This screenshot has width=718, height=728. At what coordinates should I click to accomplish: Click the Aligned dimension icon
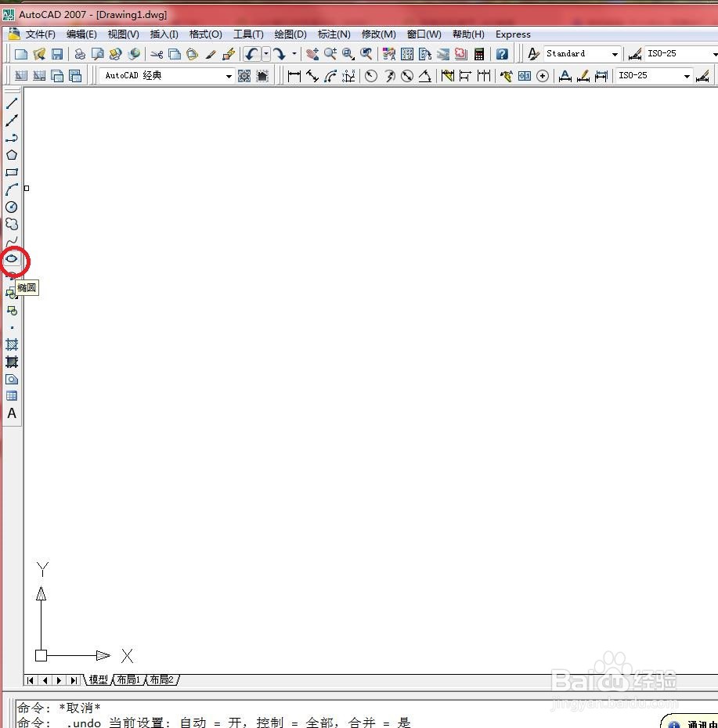(x=312, y=76)
